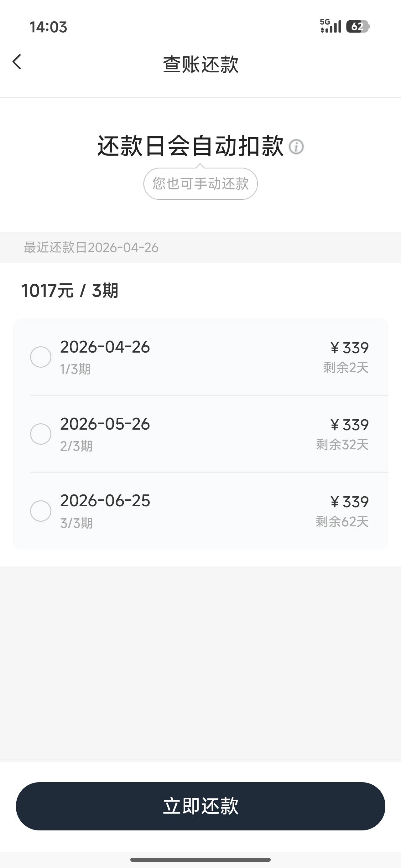Tap the 5G signal strength icon
401x868 pixels.
click(331, 26)
